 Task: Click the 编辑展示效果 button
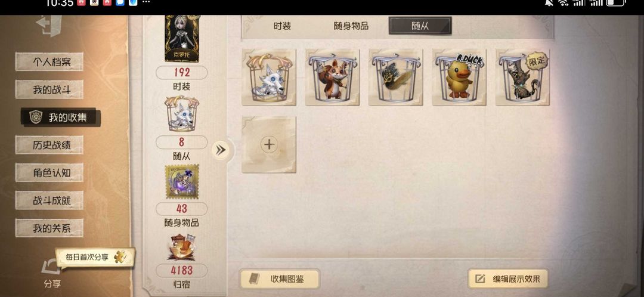509,279
